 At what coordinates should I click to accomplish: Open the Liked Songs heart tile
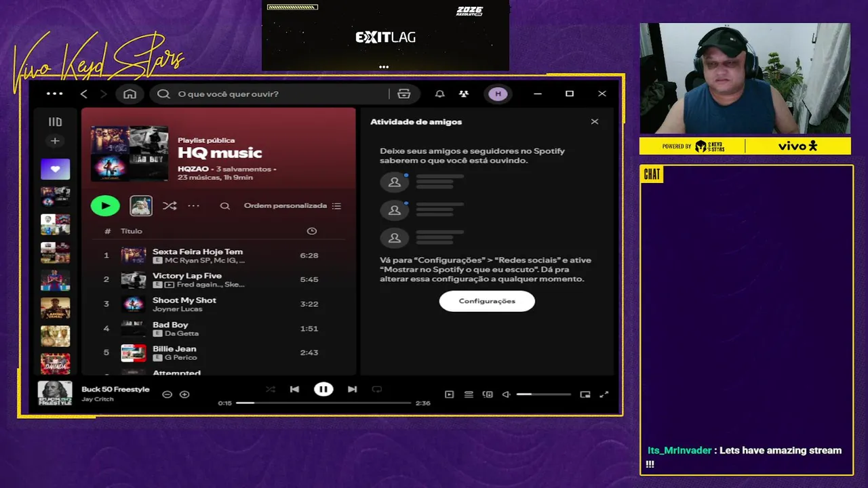55,169
